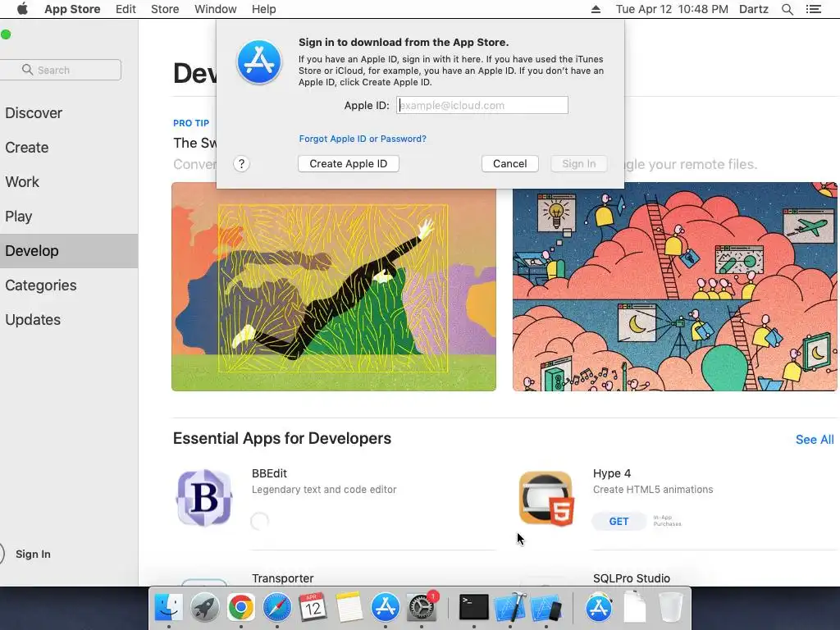Open the Window menu
The height and width of the screenshot is (630, 840).
pyautogui.click(x=216, y=9)
